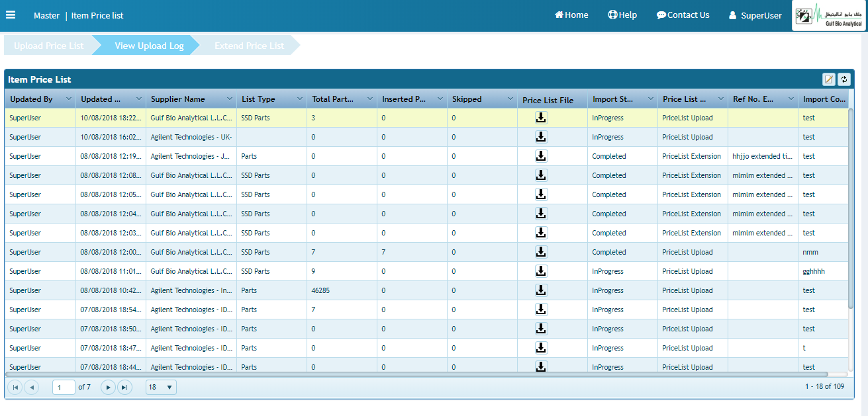868x416 pixels.
Task: Download price list file for 07/08/2018 18:50 row
Action: pos(541,329)
